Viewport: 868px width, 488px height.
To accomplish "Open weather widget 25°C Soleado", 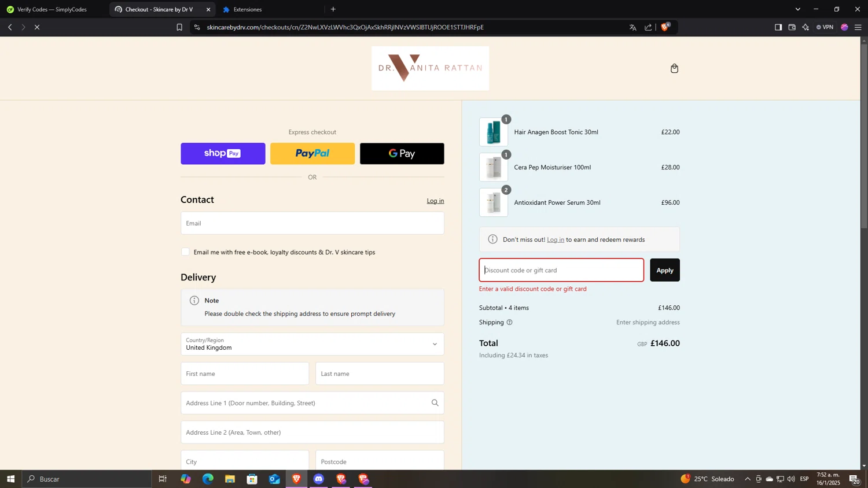I will [707, 479].
